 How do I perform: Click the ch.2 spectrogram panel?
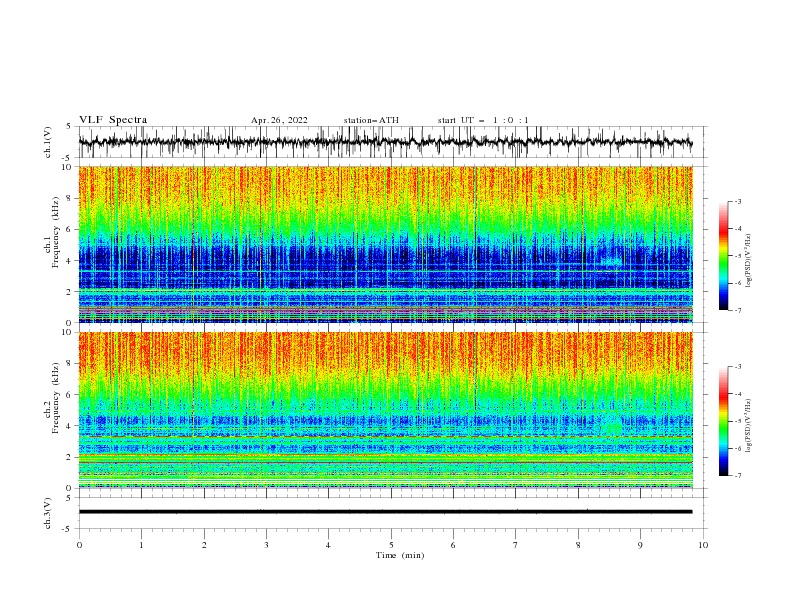[x=385, y=410]
